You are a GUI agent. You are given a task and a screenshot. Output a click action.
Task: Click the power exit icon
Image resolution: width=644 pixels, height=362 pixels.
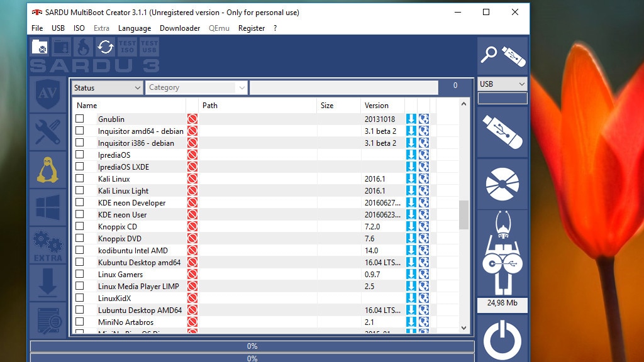tap(502, 339)
